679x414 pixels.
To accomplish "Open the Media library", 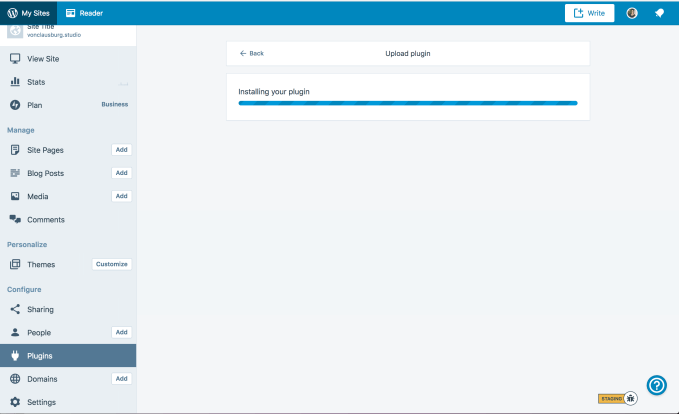I will coord(38,196).
